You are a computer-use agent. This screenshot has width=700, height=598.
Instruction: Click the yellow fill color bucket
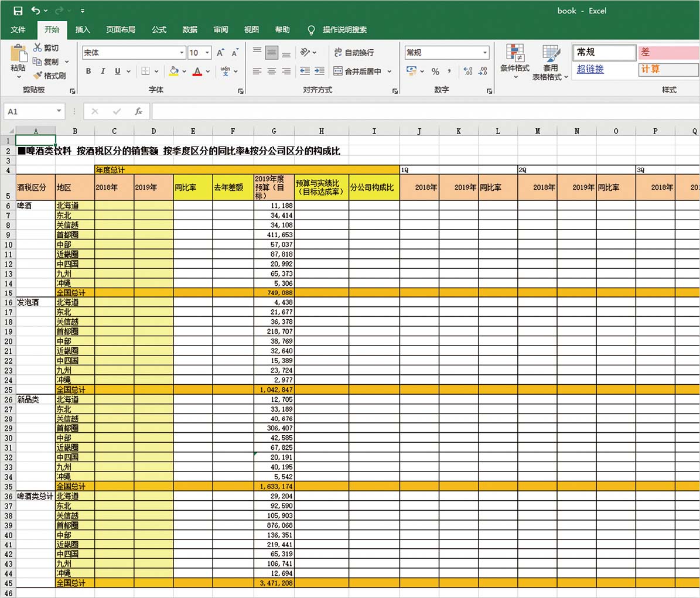click(x=173, y=71)
